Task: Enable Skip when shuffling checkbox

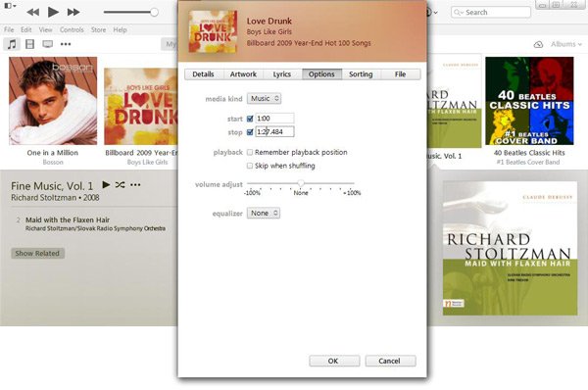Action: pyautogui.click(x=250, y=166)
